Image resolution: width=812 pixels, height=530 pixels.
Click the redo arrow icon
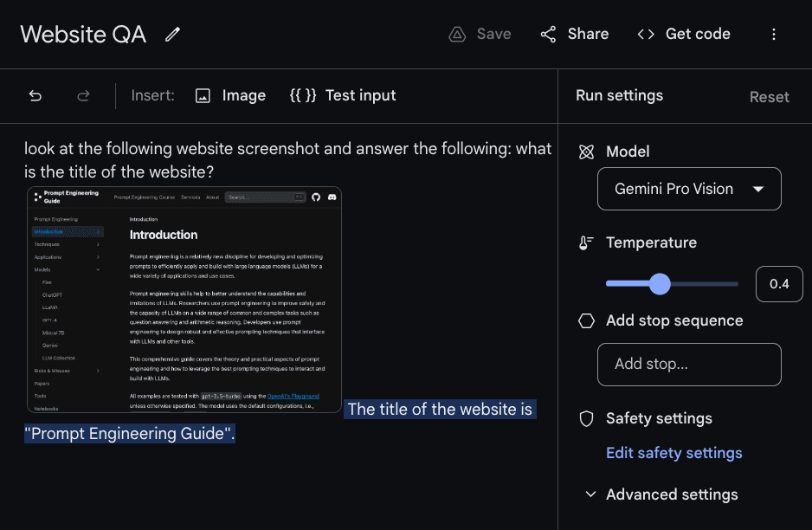coord(83,95)
